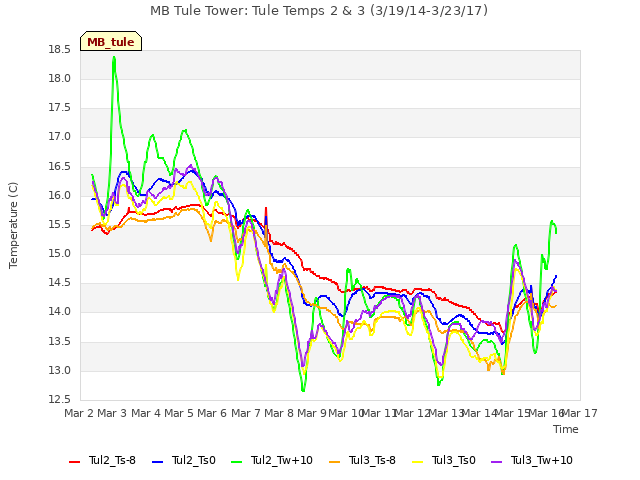Click the 17.5 y-axis tick label

pyautogui.click(x=60, y=108)
